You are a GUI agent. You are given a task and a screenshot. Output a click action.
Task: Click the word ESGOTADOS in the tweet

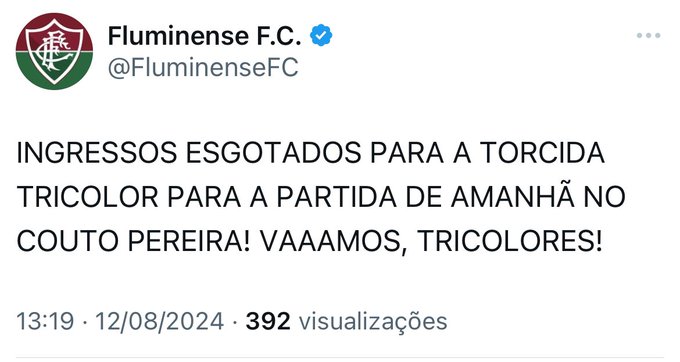[274, 153]
